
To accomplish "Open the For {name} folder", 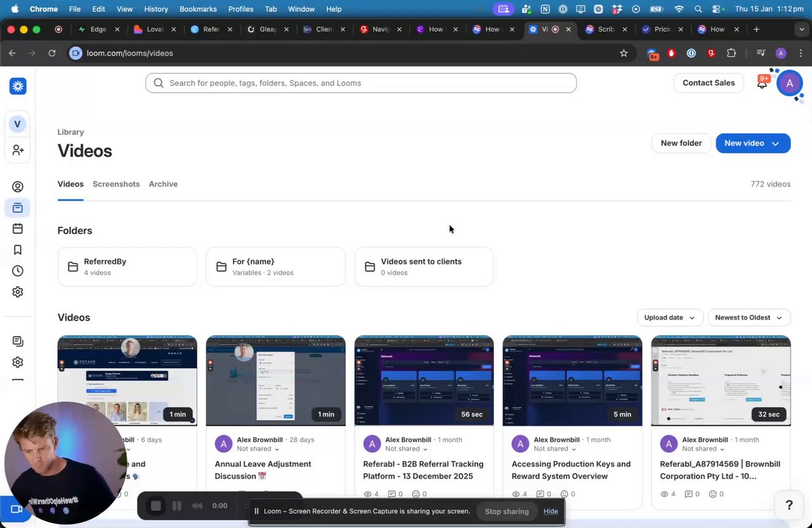I will click(275, 267).
